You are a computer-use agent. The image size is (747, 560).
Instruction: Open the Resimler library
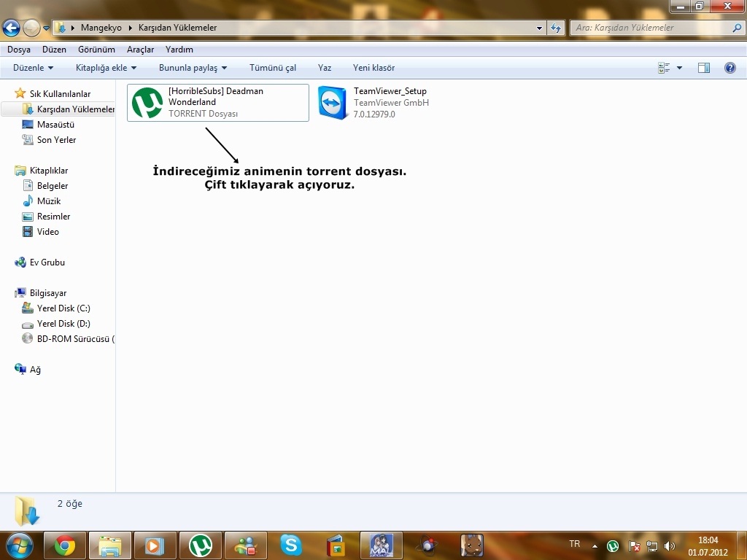(x=53, y=216)
